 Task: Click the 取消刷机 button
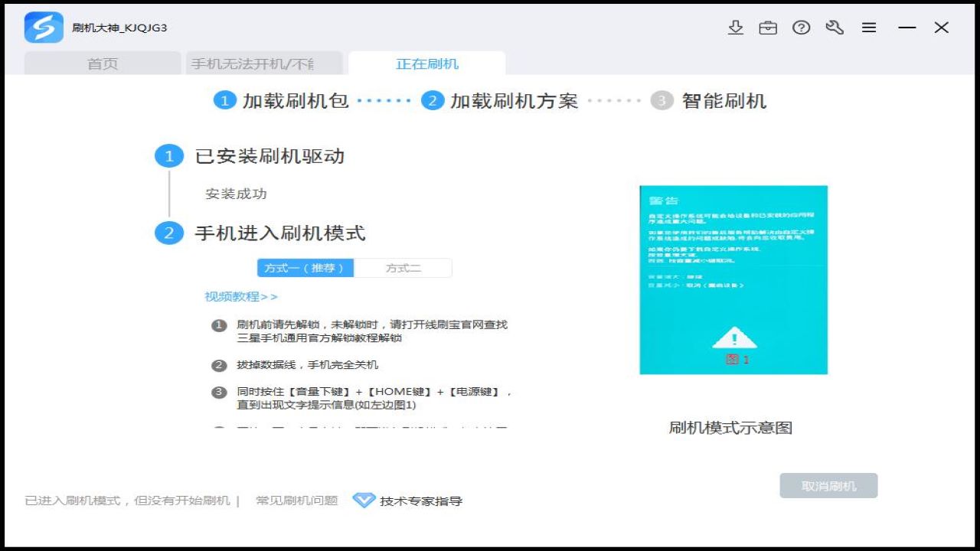point(828,485)
